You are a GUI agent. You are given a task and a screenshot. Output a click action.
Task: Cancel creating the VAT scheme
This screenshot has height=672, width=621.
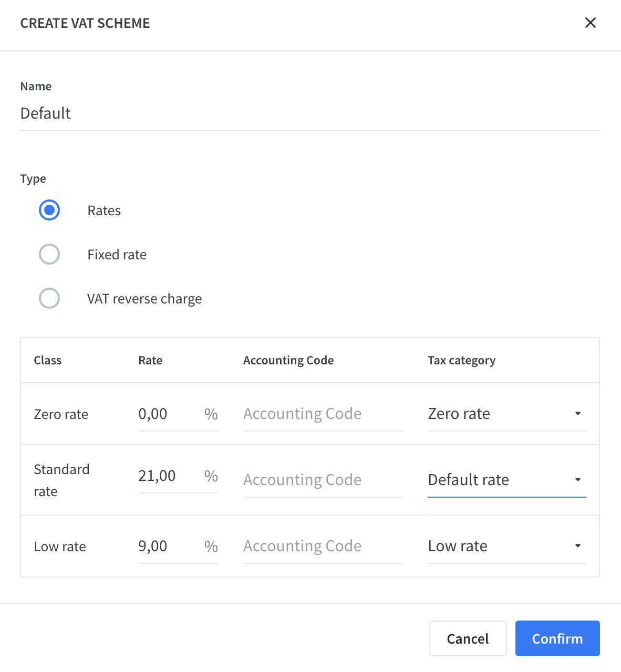tap(468, 638)
